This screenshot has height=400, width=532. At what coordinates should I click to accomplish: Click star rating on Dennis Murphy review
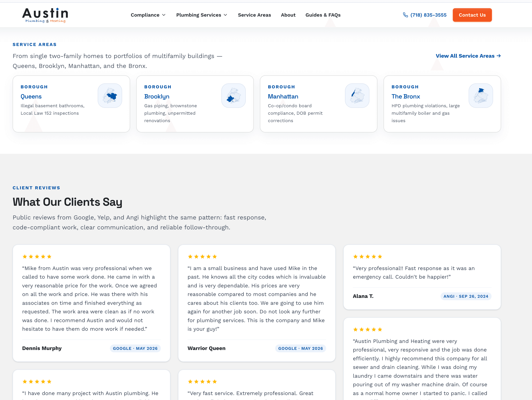37,257
